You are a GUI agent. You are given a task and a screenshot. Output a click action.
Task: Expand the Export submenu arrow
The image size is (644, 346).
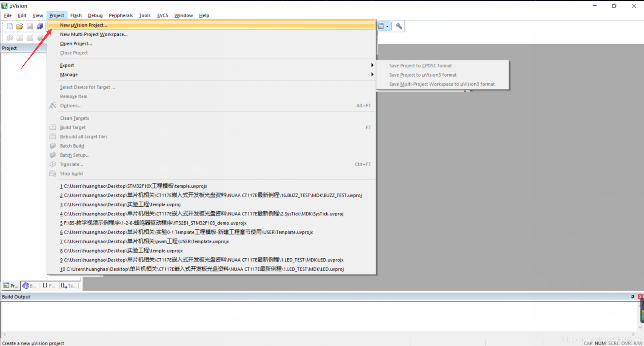point(372,65)
